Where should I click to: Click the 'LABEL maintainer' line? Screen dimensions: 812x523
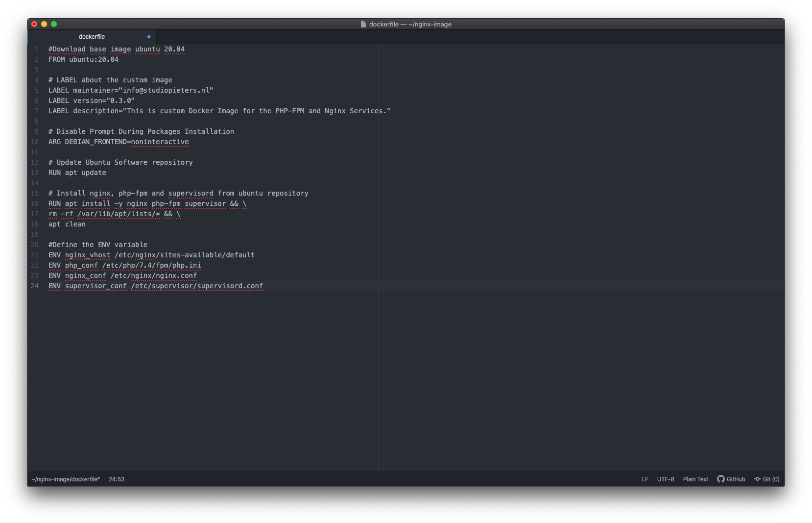tap(131, 90)
